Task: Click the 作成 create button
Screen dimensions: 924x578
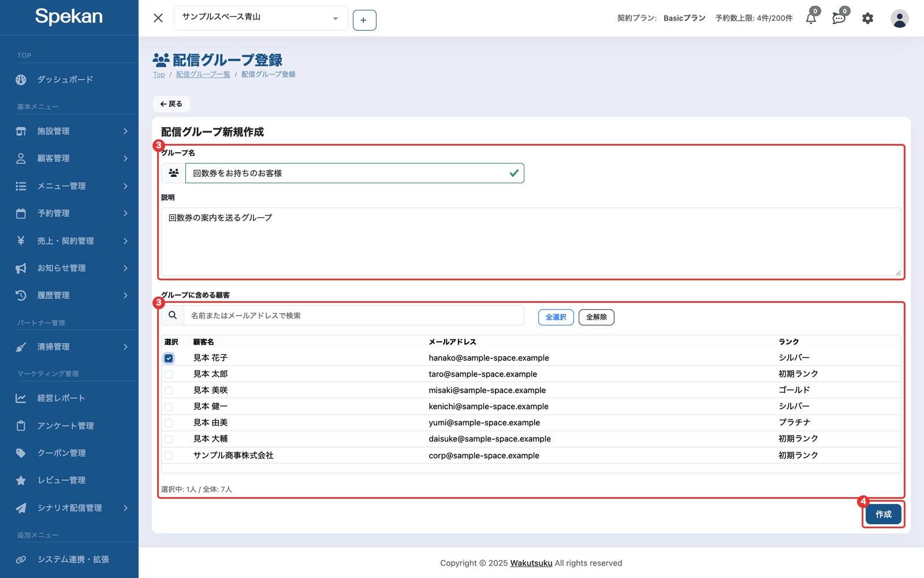Action: tap(883, 514)
